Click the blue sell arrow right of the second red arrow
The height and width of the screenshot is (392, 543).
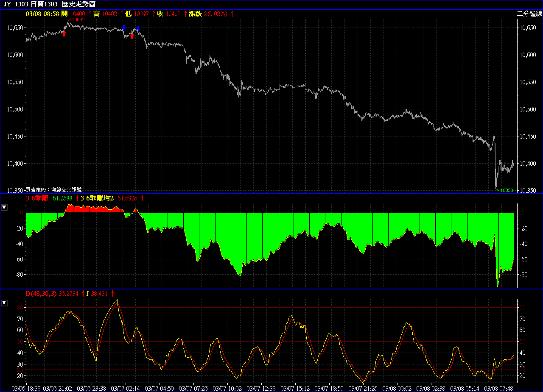tap(138, 29)
